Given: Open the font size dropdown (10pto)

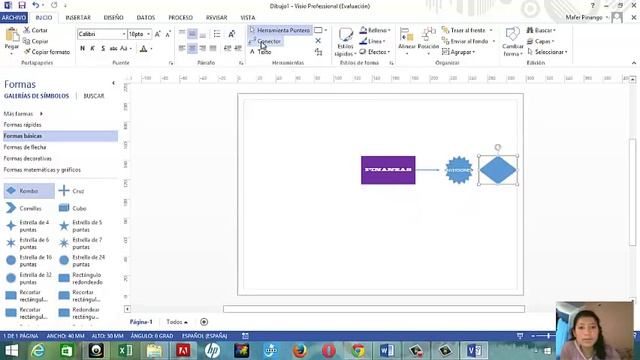Looking at the screenshot, I should 149,34.
